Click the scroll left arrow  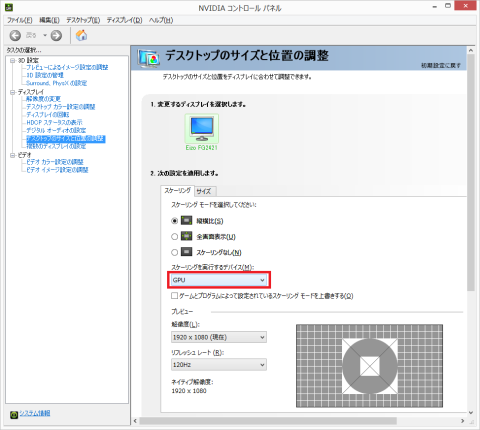[x=135, y=421]
